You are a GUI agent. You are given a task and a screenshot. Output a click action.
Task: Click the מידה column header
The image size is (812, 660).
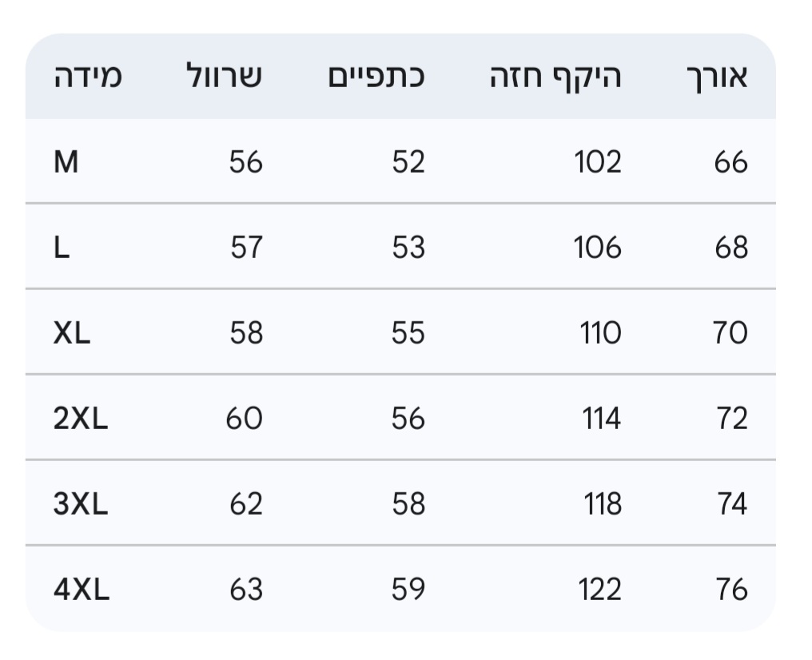coord(87,77)
